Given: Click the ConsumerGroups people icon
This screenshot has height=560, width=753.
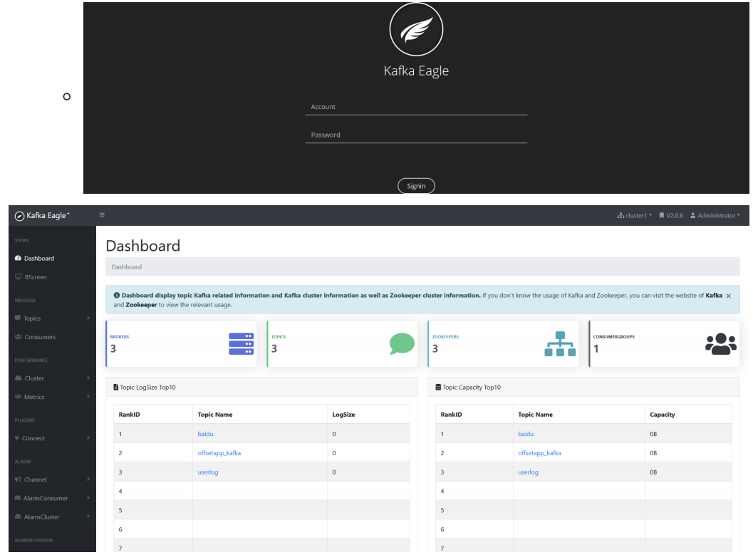Looking at the screenshot, I should pyautogui.click(x=721, y=344).
